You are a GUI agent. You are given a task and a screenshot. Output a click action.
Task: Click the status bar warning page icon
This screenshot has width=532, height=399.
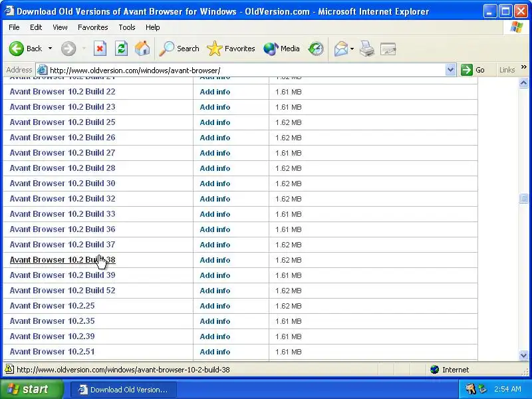[9, 369]
